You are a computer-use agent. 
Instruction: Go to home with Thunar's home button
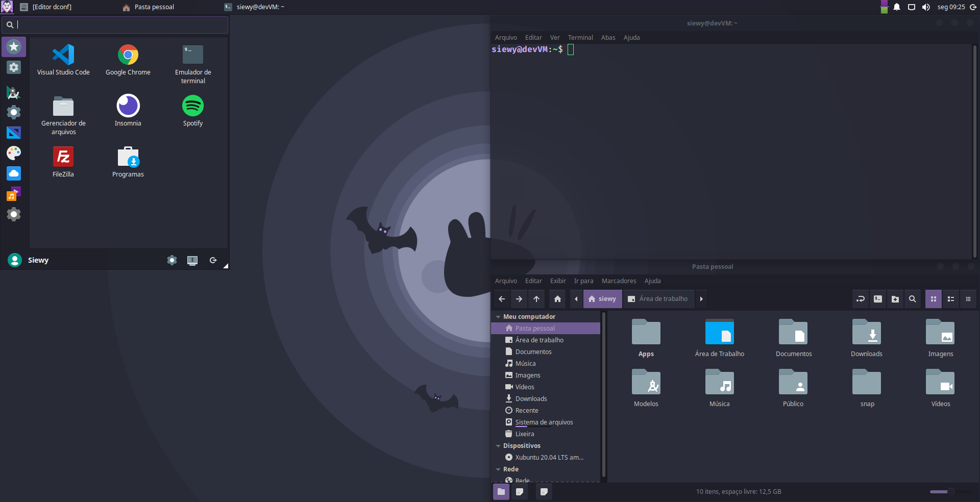coord(557,299)
